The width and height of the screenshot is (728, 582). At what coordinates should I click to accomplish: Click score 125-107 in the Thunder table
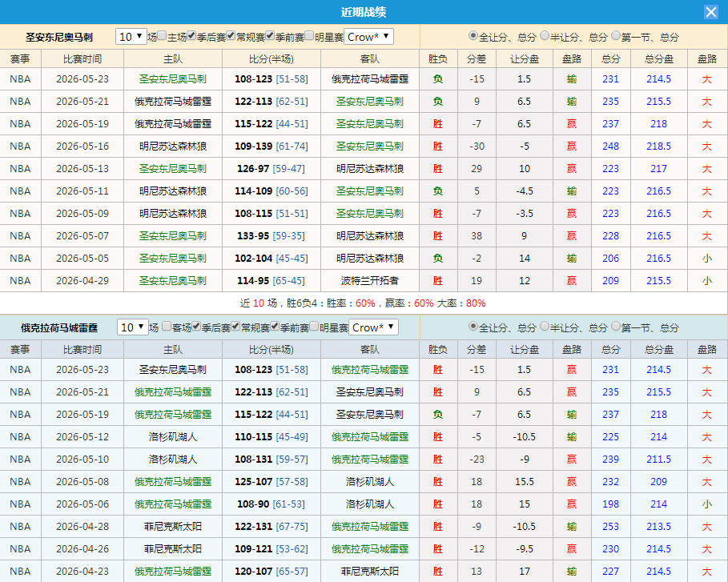[254, 482]
